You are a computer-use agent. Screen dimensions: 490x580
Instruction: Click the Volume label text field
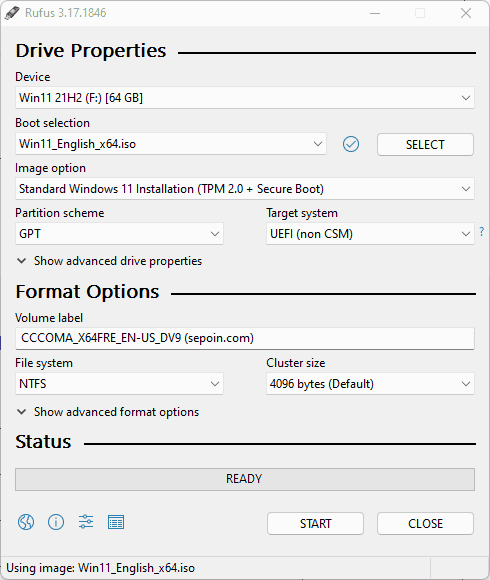point(245,338)
